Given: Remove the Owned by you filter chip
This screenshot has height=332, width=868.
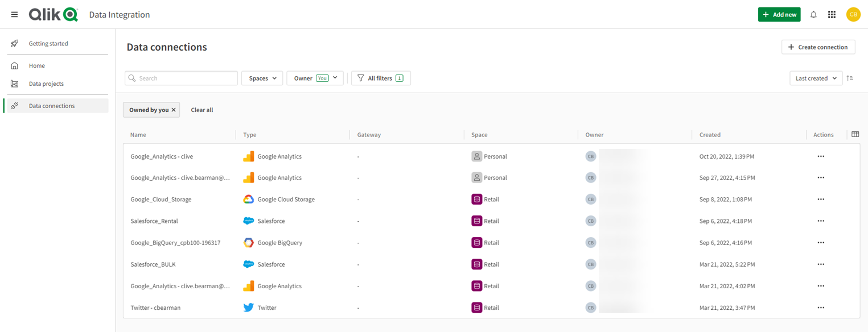Looking at the screenshot, I should (174, 110).
